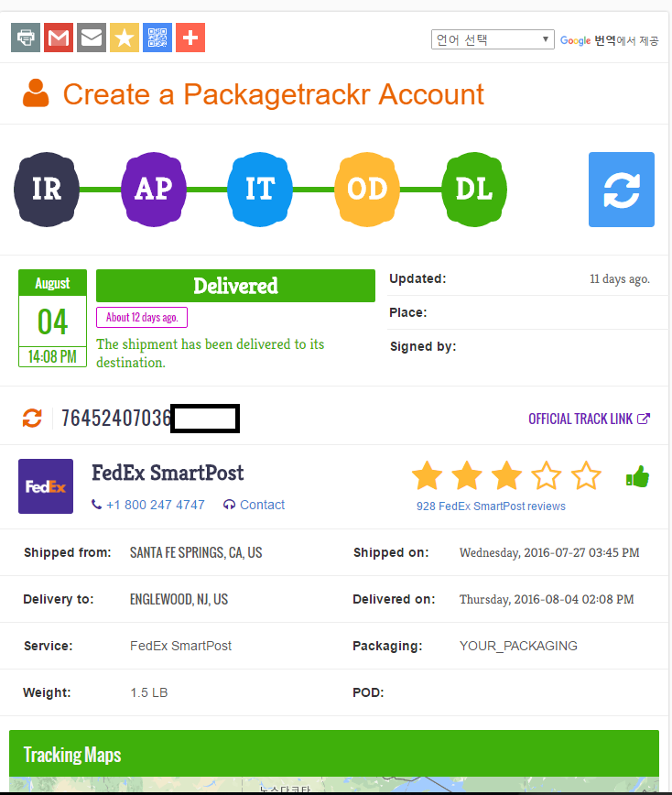The image size is (672, 795).
Task: Open the language selection dropdown
Action: click(x=493, y=39)
